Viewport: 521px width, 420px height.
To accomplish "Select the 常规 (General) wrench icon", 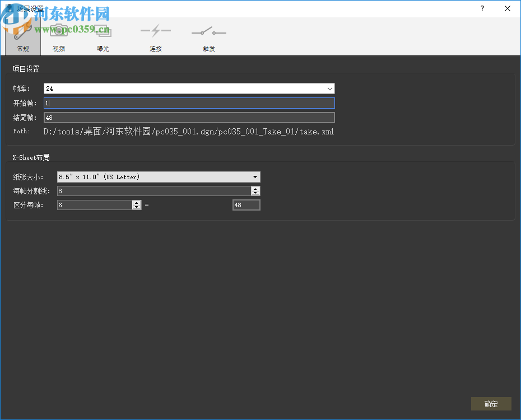I will [x=22, y=31].
